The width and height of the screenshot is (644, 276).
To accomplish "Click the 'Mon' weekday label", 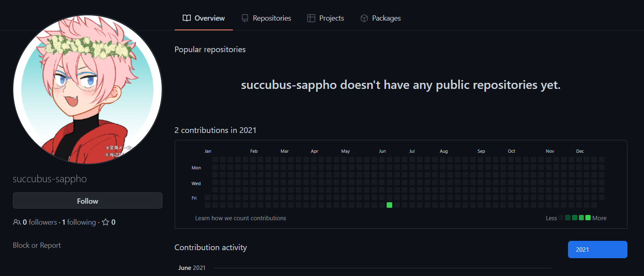I will (196, 168).
